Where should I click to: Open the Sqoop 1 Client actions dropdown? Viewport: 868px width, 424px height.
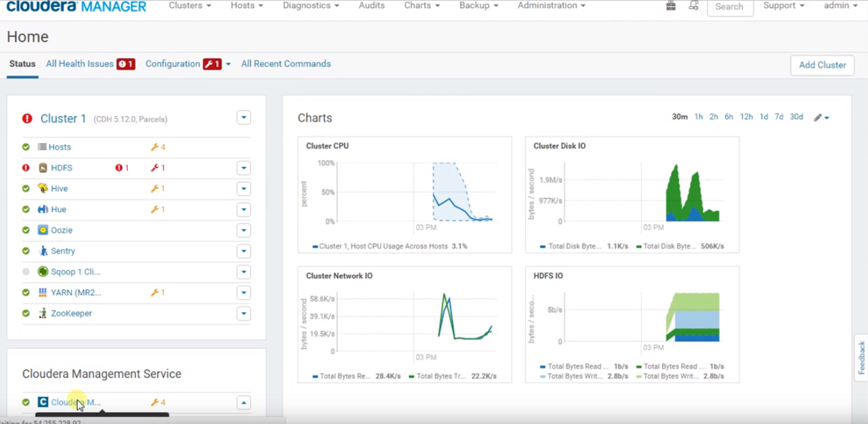[243, 271]
